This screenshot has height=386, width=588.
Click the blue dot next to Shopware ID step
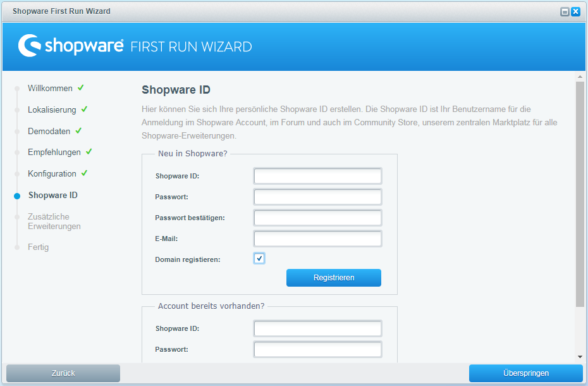pyautogui.click(x=17, y=196)
